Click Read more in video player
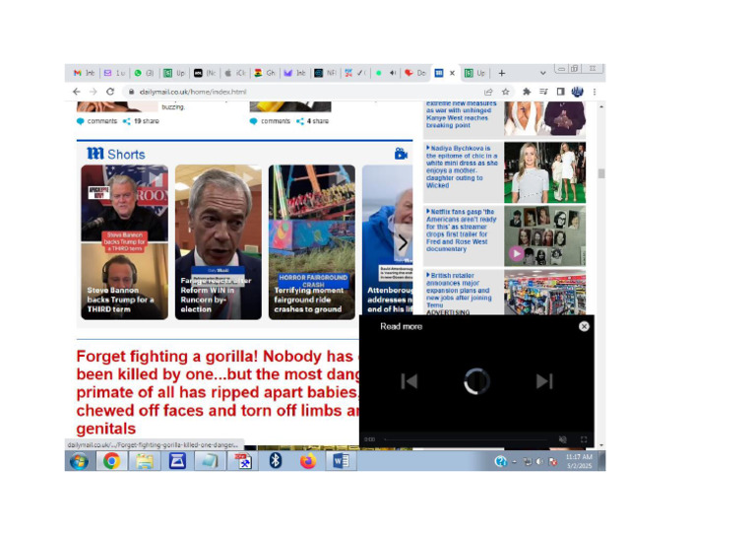This screenshot has width=756, height=535. click(x=401, y=326)
